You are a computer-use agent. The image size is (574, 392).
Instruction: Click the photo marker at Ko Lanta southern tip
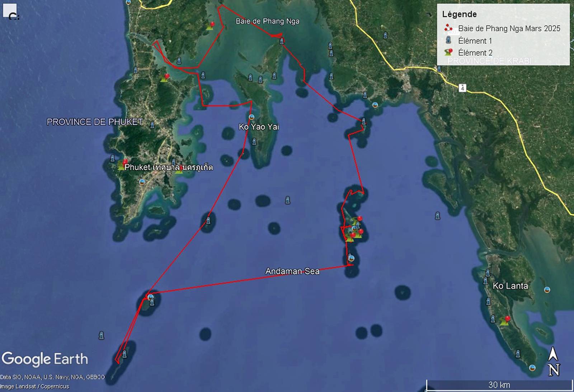(532, 368)
